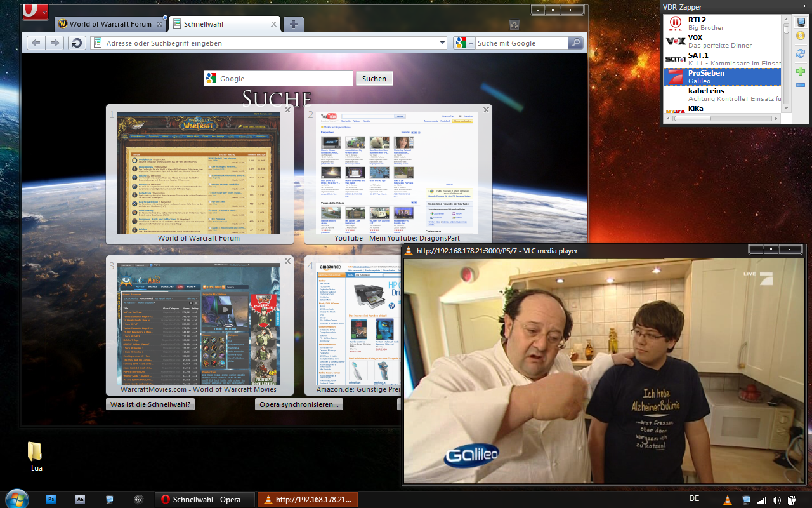Open the volume speaker tray icon
Viewport: 812px width, 508px height.
click(x=776, y=500)
